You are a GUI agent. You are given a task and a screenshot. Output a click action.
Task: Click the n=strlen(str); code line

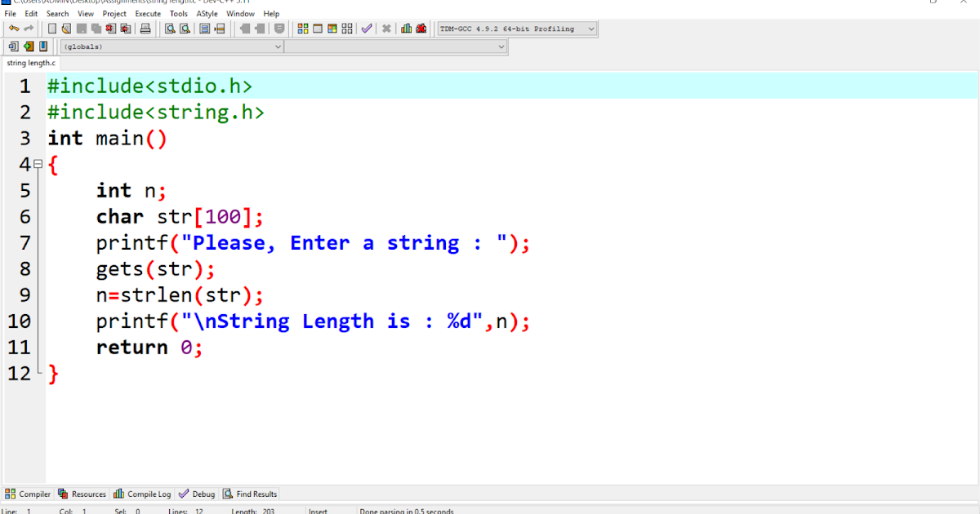click(x=180, y=295)
